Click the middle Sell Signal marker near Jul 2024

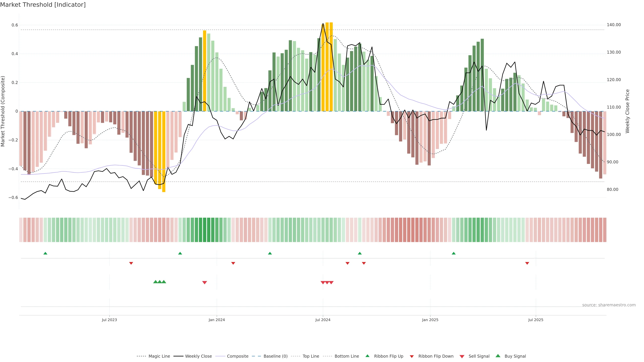pos(327,283)
